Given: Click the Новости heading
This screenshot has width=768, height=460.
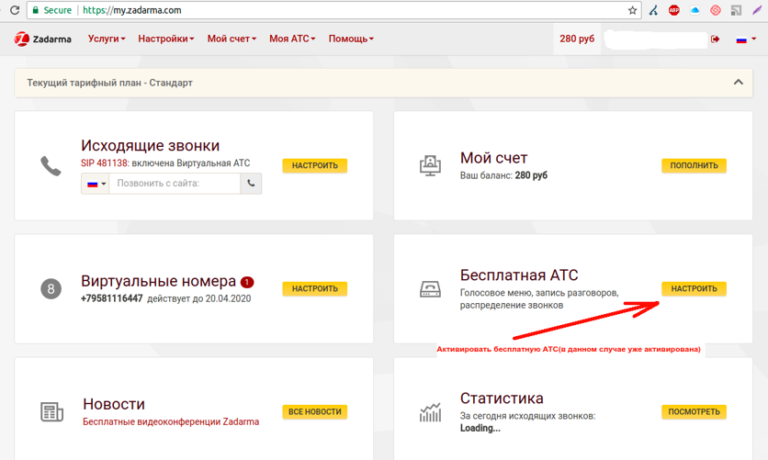Looking at the screenshot, I should [114, 404].
